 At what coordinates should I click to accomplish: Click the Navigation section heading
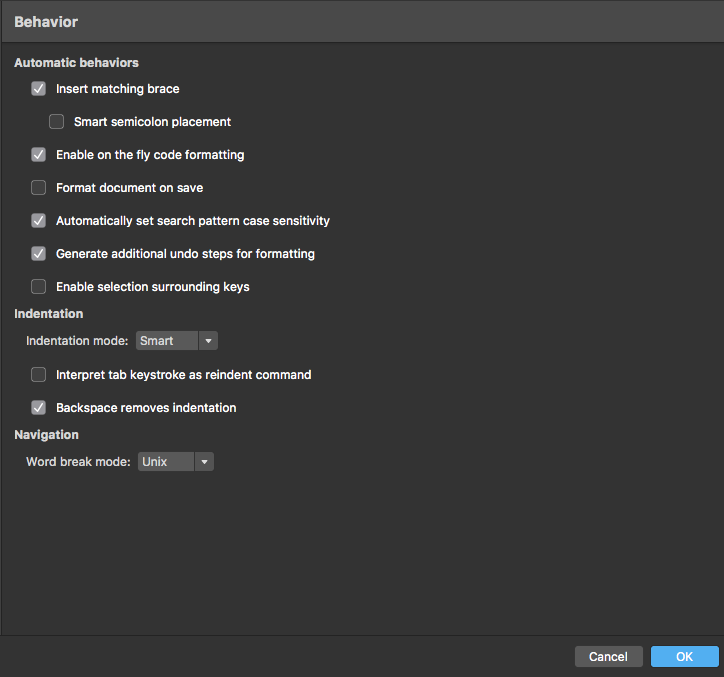pyautogui.click(x=46, y=435)
